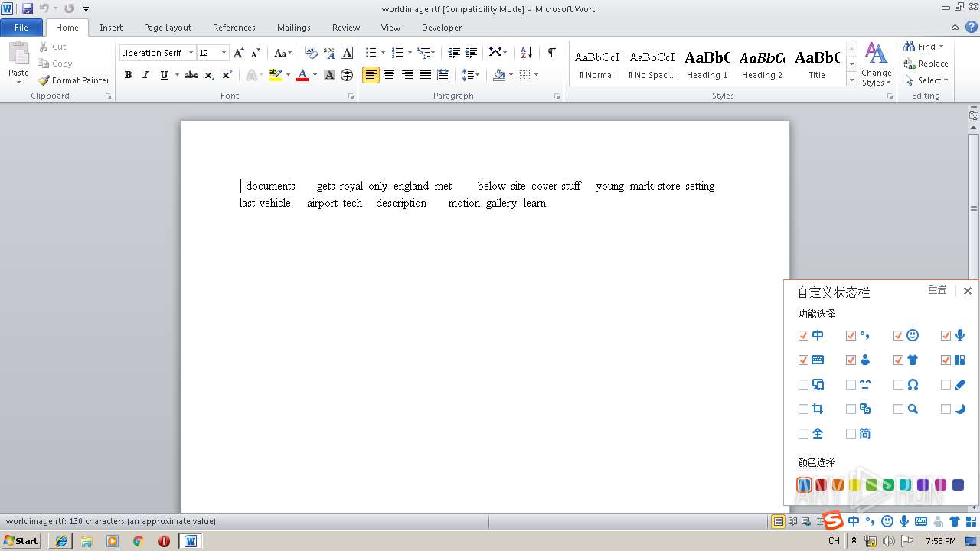Viewport: 980px width, 551px height.
Task: Open the highlight color dropdown arrow
Action: [x=288, y=75]
